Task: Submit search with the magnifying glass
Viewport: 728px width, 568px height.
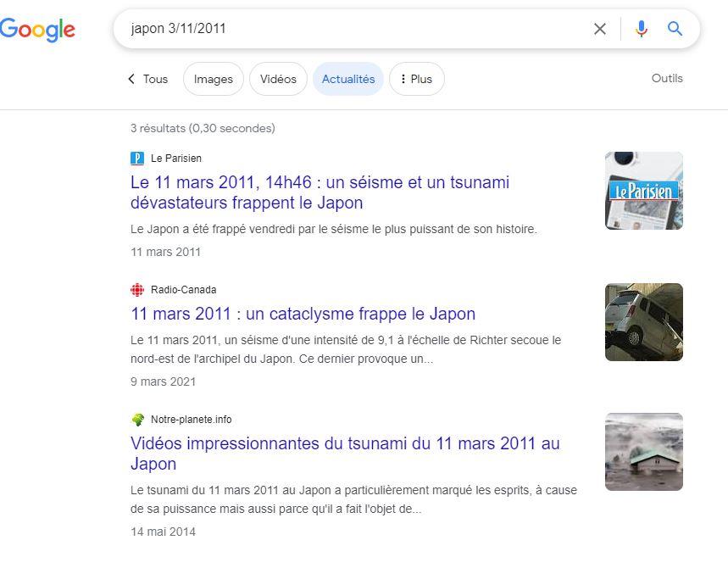Action: point(675,29)
